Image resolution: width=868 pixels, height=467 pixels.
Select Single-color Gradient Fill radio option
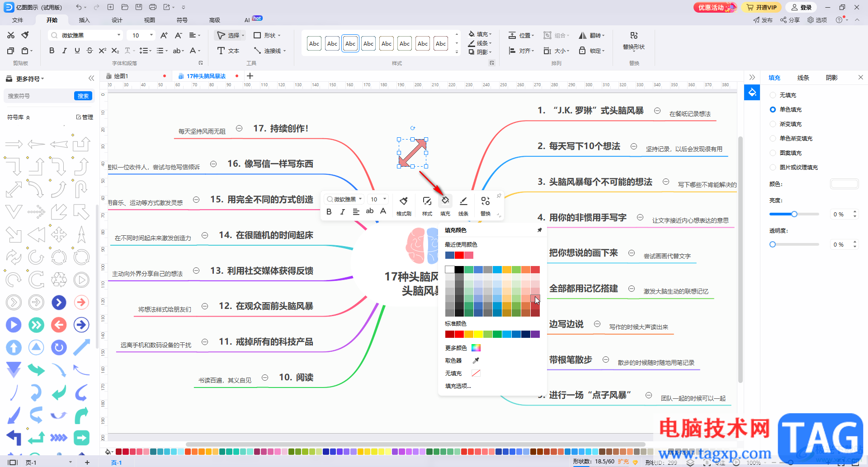[x=773, y=138]
